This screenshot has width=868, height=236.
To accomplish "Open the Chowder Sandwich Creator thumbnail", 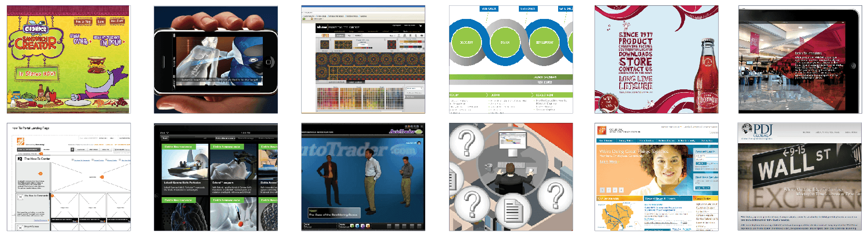I will [x=68, y=60].
